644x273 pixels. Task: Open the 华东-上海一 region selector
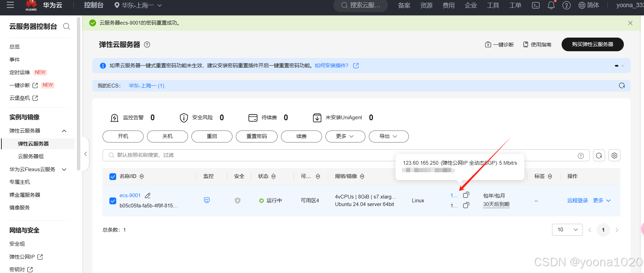pos(138,5)
